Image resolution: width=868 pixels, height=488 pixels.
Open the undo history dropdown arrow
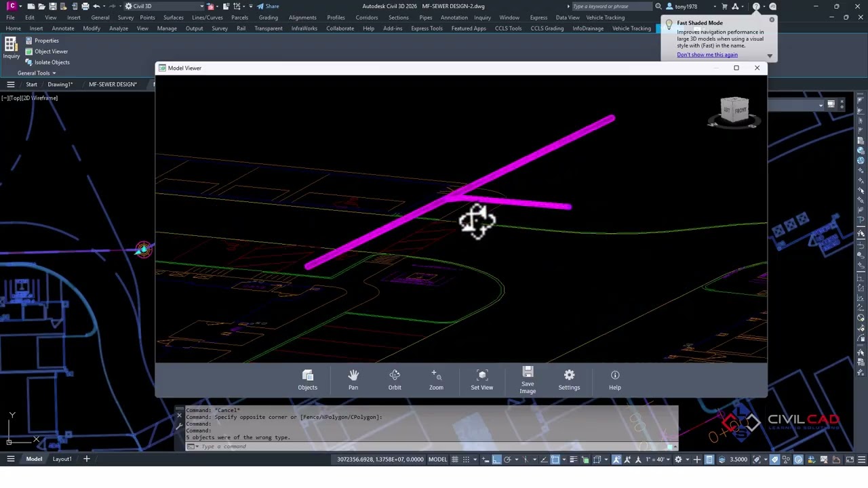click(104, 6)
